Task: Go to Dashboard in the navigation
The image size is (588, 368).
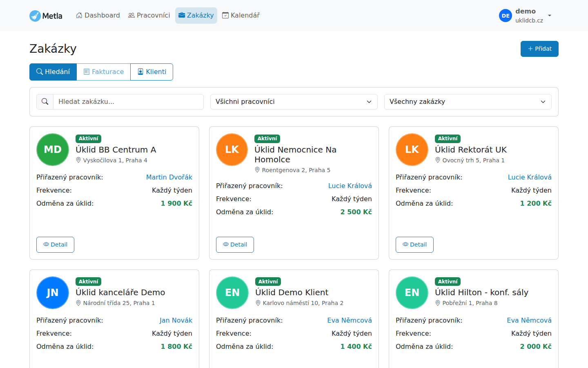Action: tap(98, 16)
